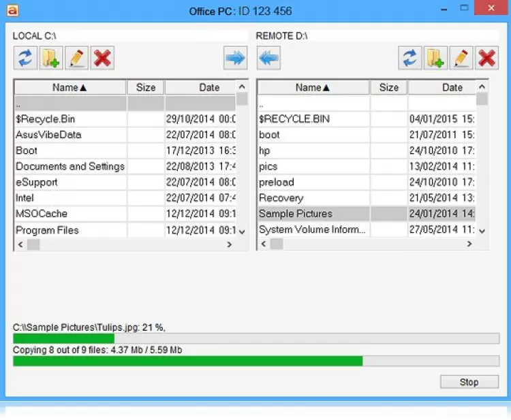Sort REMOTE list by Date column

coord(442,87)
